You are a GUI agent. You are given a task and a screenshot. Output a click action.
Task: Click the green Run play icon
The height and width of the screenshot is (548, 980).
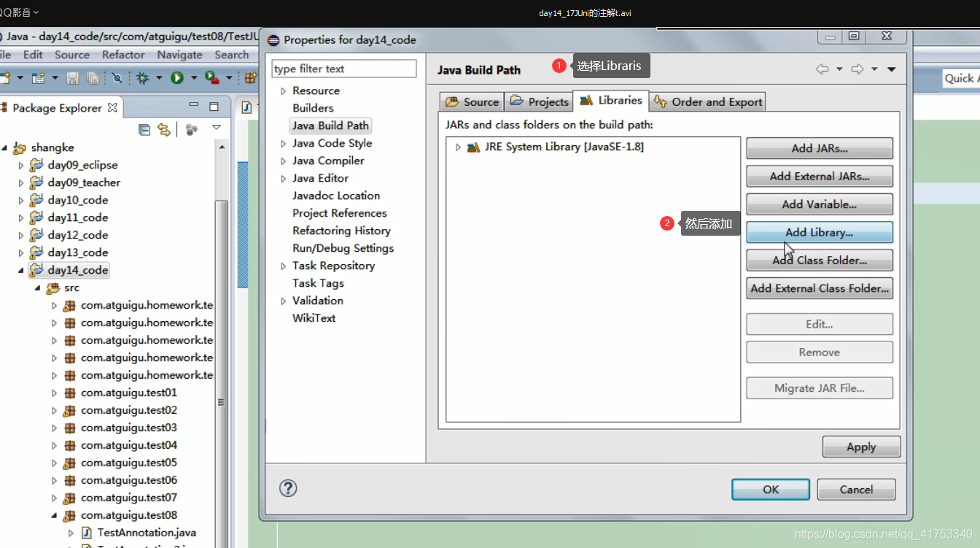coord(177,77)
